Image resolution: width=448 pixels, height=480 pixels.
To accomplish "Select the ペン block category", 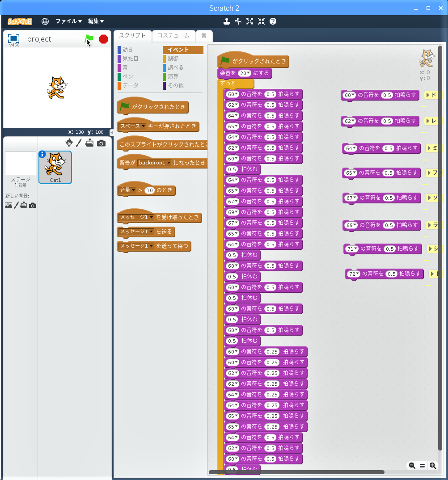I will click(128, 76).
